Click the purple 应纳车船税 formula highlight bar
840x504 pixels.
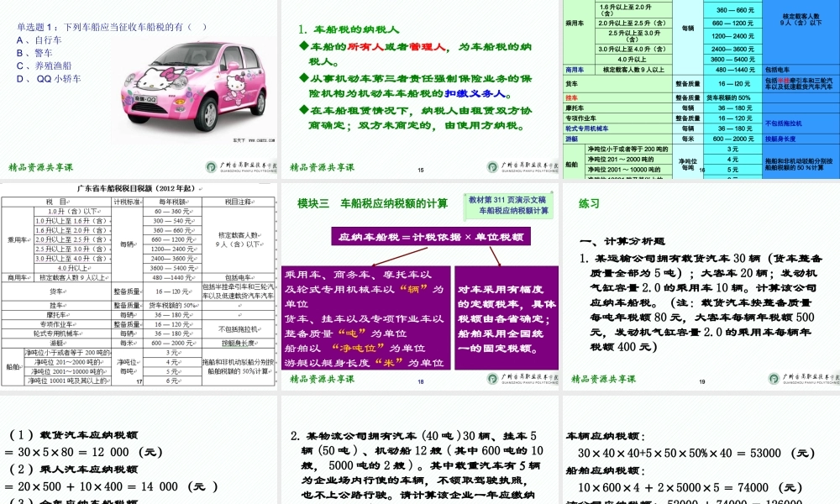(430, 237)
